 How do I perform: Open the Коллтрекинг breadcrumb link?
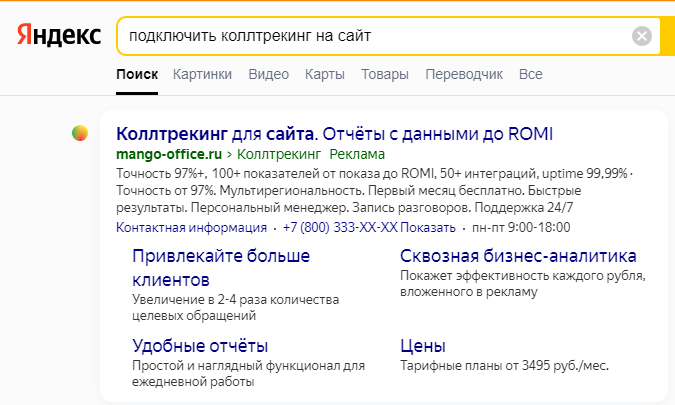279,154
